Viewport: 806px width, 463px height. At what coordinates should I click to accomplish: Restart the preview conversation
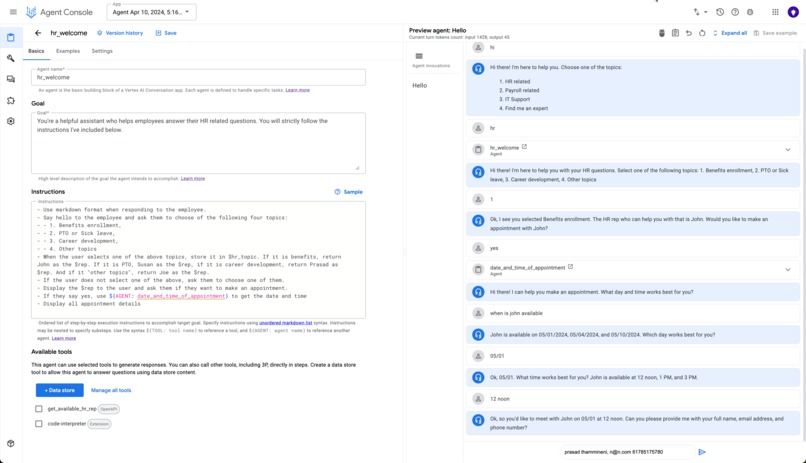(702, 33)
